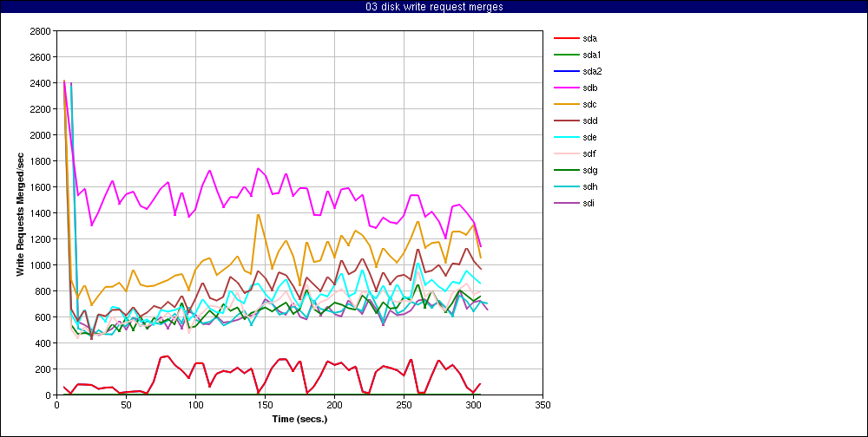Click the chart title '03 disk write request merges'
The image size is (868, 437).
pyautogui.click(x=434, y=7)
